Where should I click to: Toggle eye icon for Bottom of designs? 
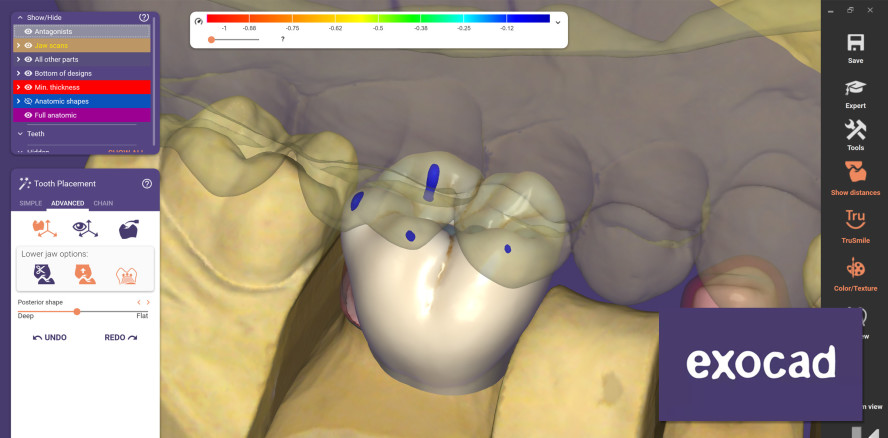tap(28, 74)
